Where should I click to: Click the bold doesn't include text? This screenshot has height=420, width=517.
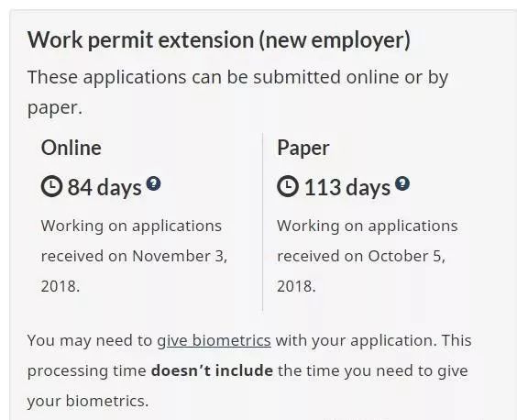[212, 370]
